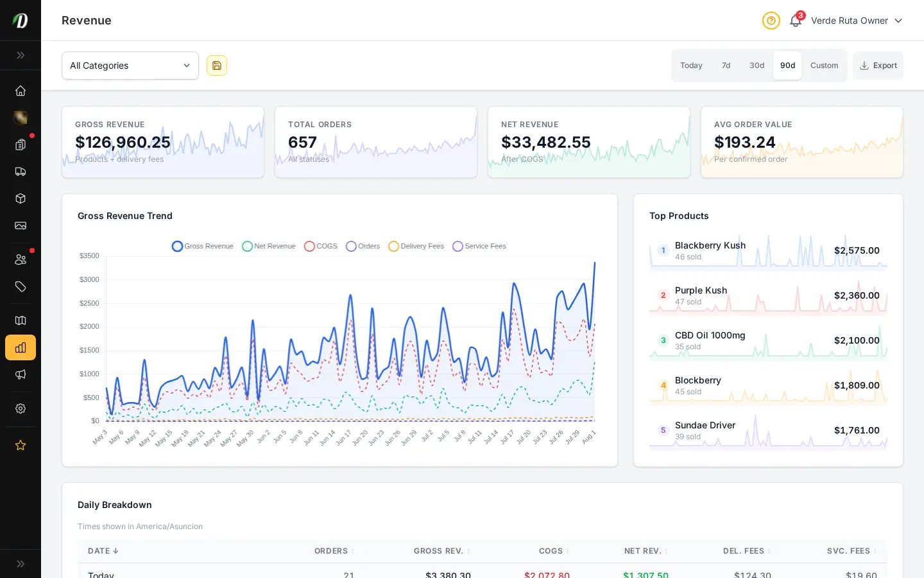Sort table by the SVC. FEES column

(x=852, y=551)
